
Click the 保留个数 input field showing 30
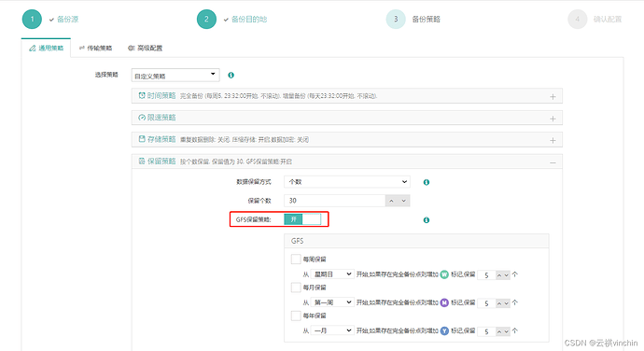tap(335, 201)
